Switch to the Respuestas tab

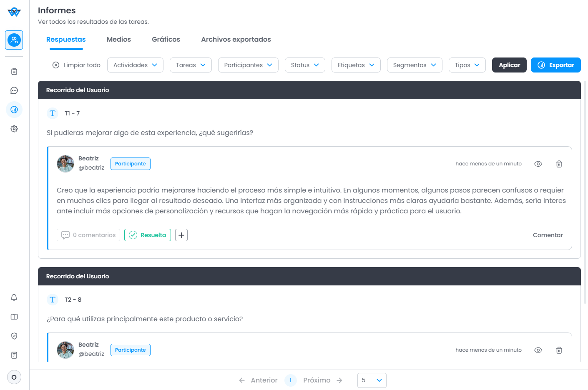point(66,40)
